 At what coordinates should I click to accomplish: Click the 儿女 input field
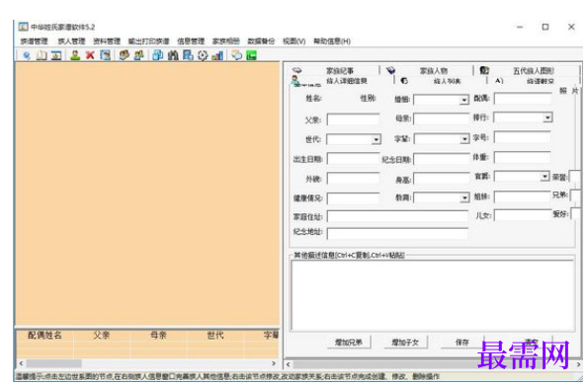point(523,215)
